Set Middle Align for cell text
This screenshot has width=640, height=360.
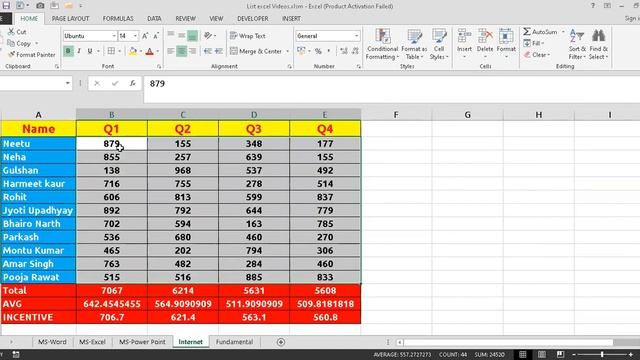[181, 36]
